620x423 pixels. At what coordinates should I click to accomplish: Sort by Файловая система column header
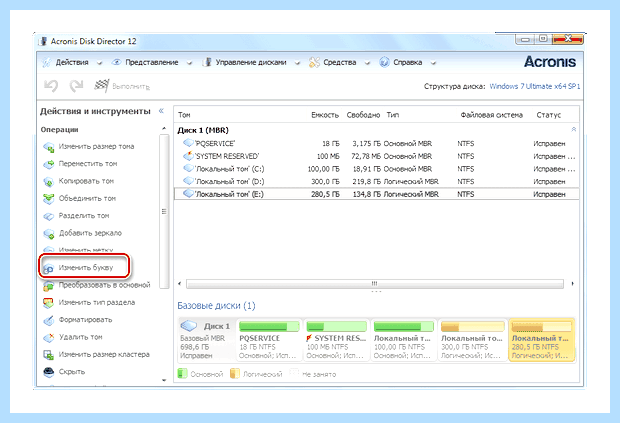coord(491,115)
